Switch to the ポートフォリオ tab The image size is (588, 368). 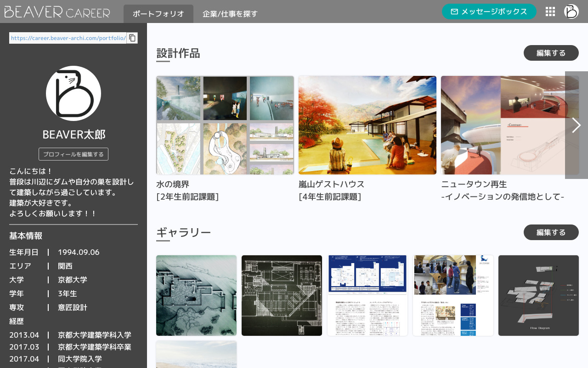tap(158, 14)
